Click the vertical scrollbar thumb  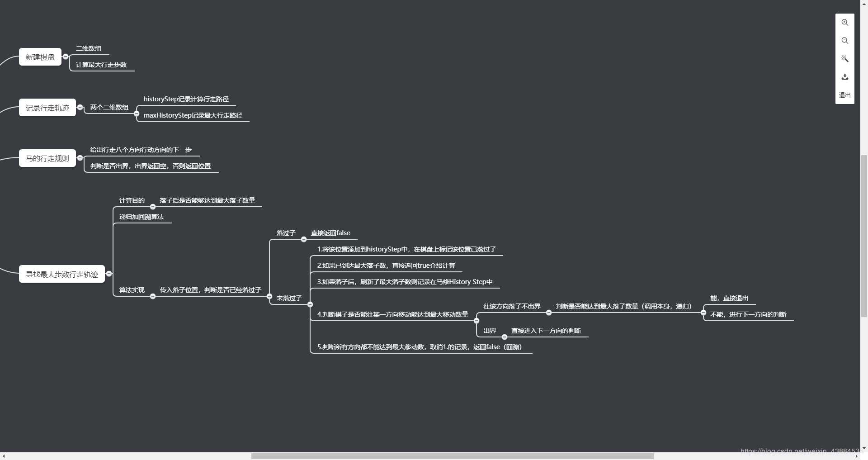coord(864,236)
